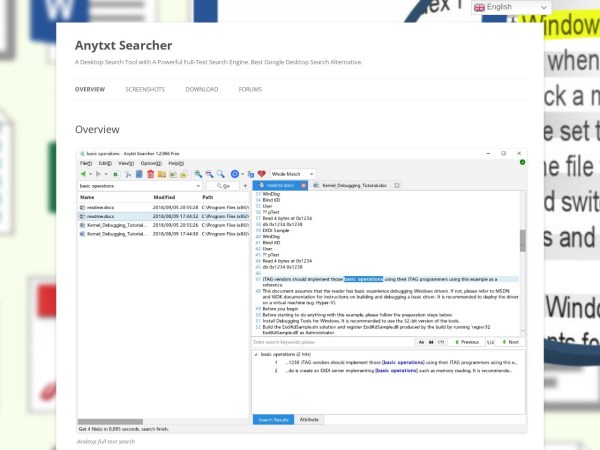
Task: Go to the DOWNLOAD page
Action: (x=201, y=89)
